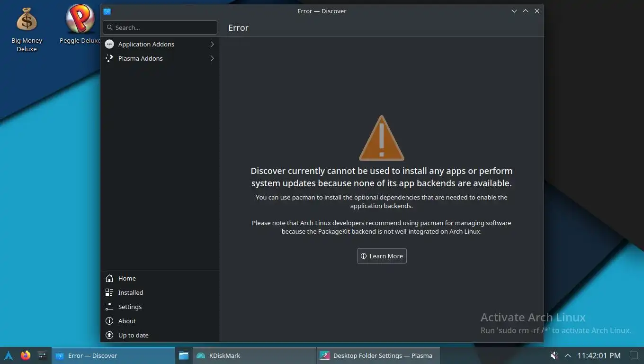Click the Settings sliders icon
Screen dimensions: 644x364
click(x=109, y=307)
